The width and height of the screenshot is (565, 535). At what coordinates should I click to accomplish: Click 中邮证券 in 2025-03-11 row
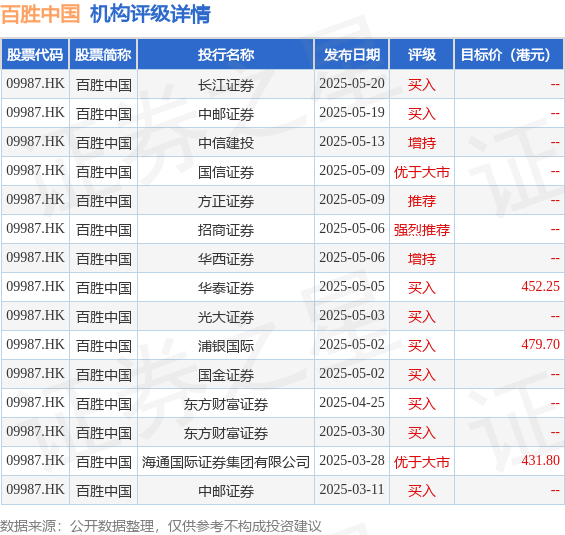[226, 491]
